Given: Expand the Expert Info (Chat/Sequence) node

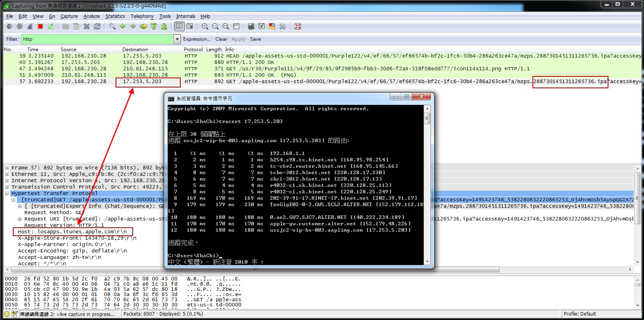Looking at the screenshot, I should point(20,206).
